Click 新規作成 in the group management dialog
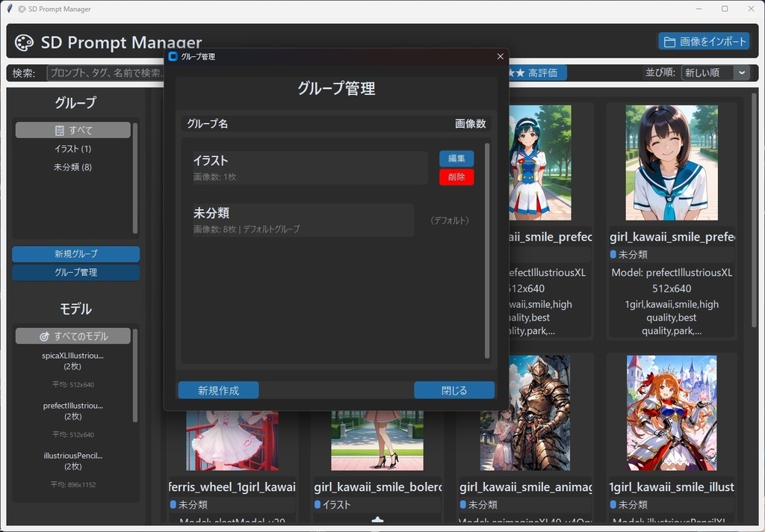Screen dimensions: 765x532 coord(218,389)
